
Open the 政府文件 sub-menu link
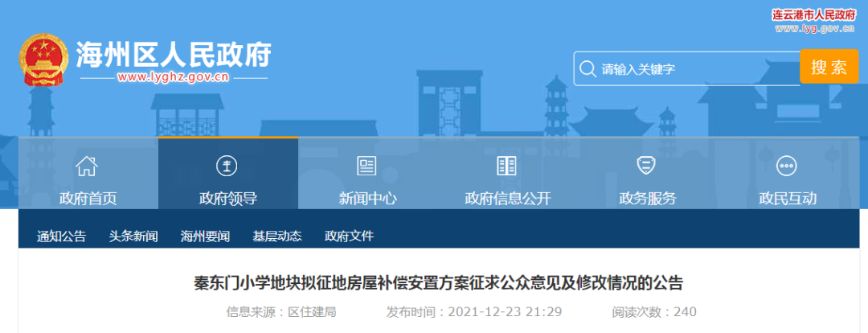350,236
